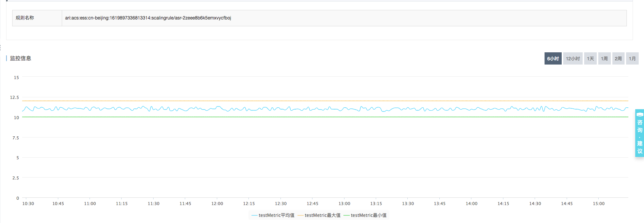
Task: Click the 2.5 y-axis label
Action: coord(16,178)
